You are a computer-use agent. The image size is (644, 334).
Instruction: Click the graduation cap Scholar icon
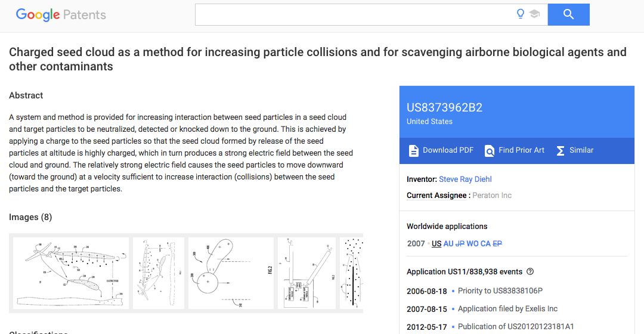click(x=534, y=14)
